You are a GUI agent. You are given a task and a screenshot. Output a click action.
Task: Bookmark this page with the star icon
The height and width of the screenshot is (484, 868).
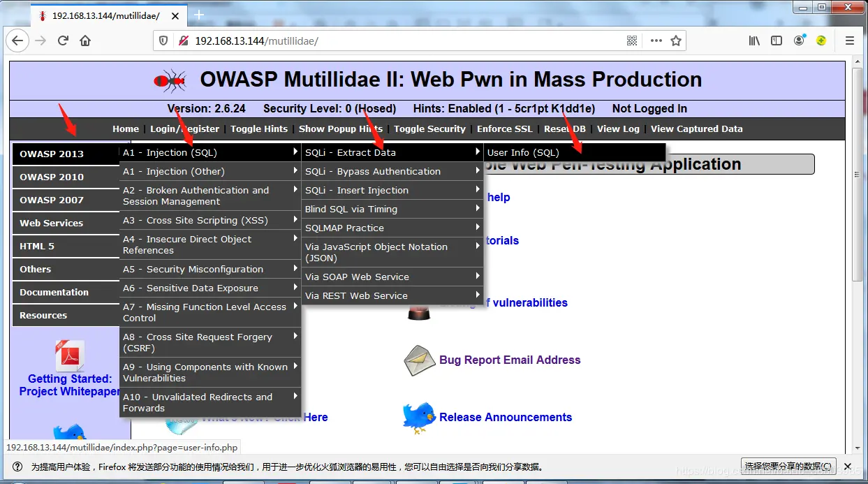point(676,41)
